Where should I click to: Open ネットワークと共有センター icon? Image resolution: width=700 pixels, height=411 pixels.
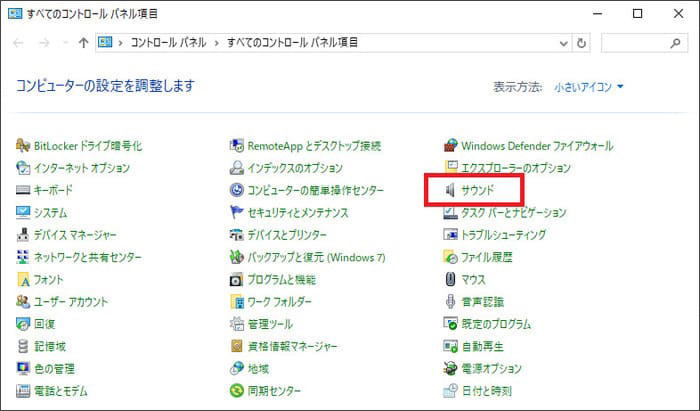[x=23, y=257]
